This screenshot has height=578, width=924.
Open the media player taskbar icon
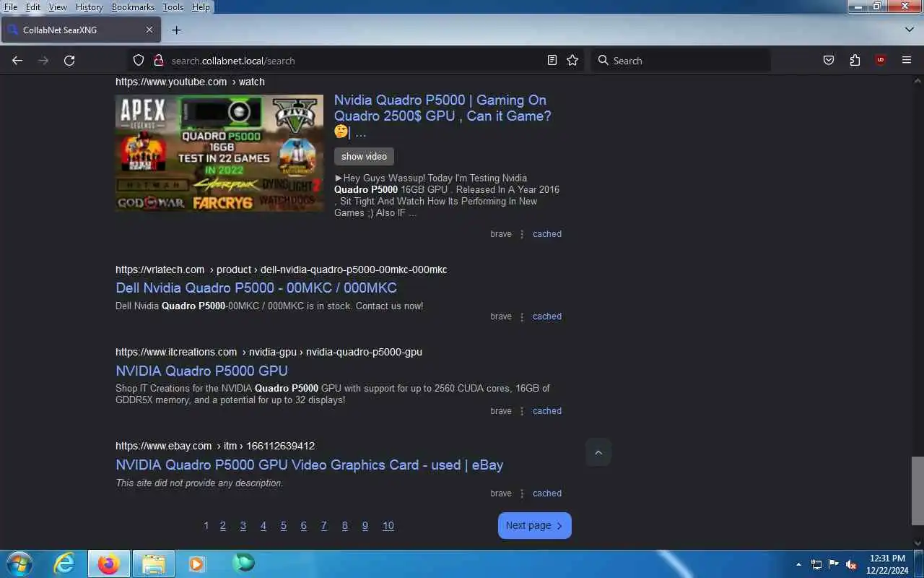pyautogui.click(x=197, y=564)
